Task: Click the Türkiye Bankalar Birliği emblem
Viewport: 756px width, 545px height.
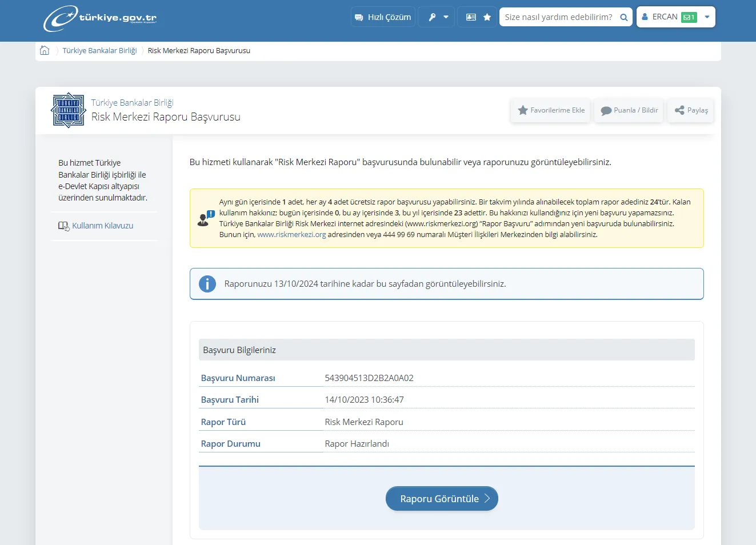Action: 69,110
